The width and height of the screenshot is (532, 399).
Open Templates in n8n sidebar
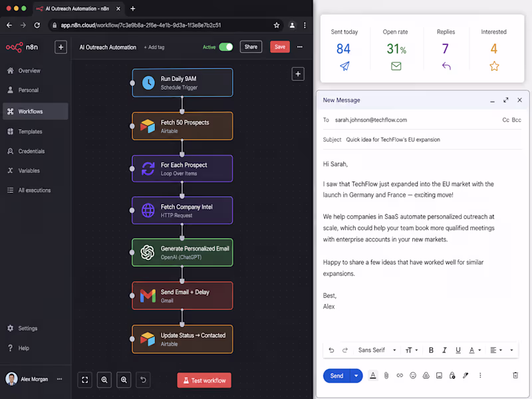[x=30, y=131]
